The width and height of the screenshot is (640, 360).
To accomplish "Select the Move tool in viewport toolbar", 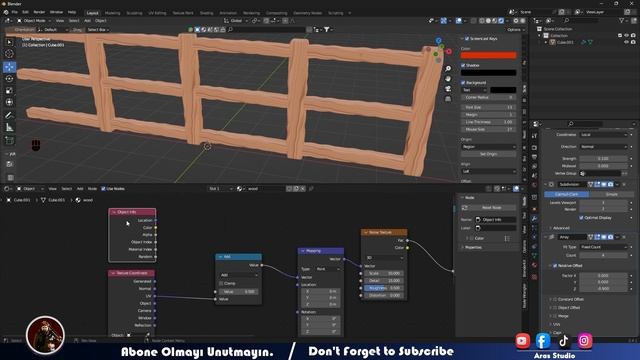I will tap(9, 67).
